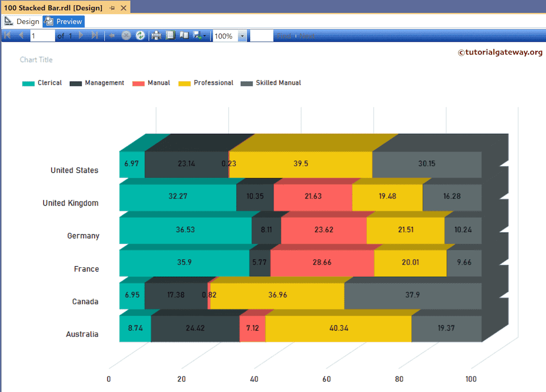Open the zoom percentage dropdown
The height and width of the screenshot is (392, 546).
pos(242,35)
